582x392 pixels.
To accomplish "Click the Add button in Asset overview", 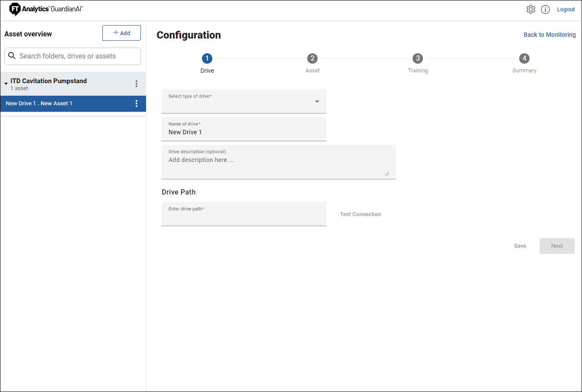I will (x=121, y=33).
